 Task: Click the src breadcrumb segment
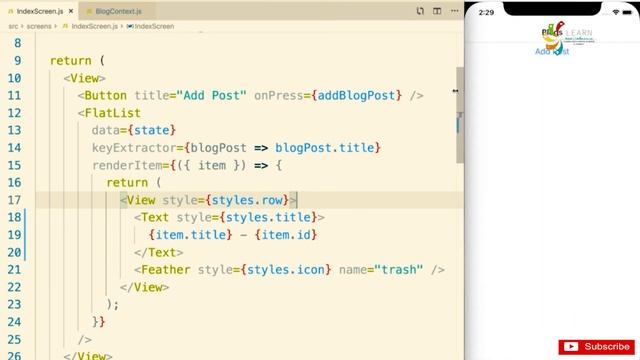pyautogui.click(x=13, y=26)
